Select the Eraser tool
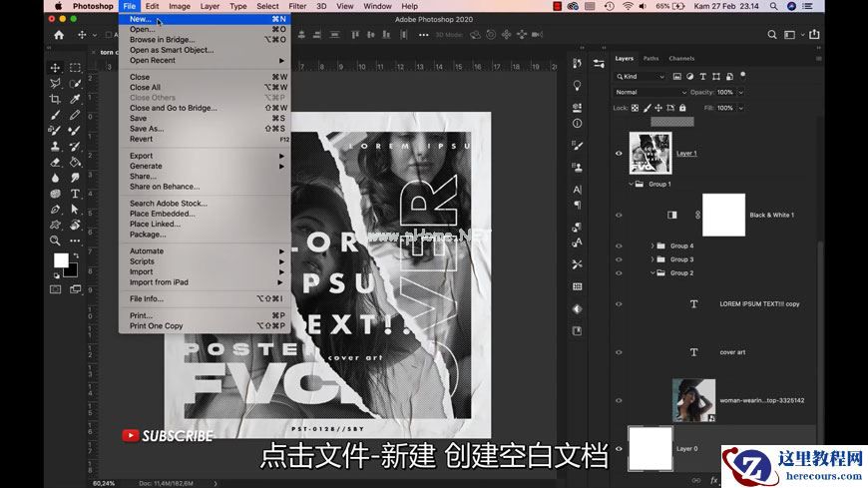Viewport: 868px width, 488px height. [55, 163]
